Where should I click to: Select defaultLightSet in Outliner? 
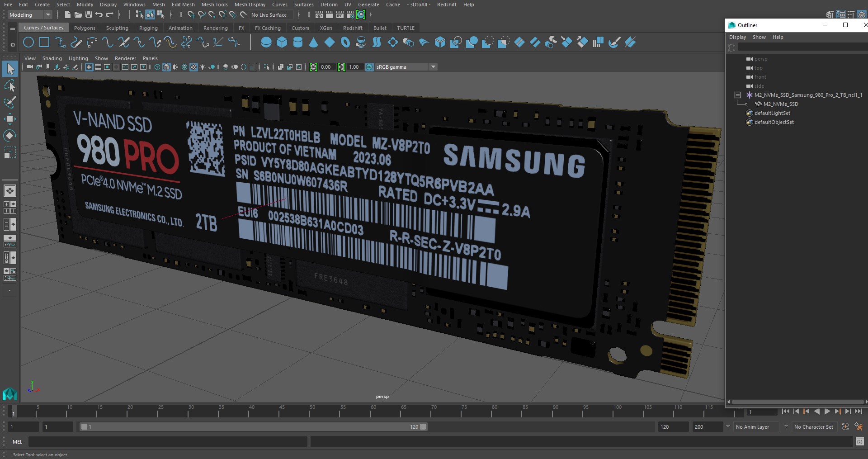[772, 113]
